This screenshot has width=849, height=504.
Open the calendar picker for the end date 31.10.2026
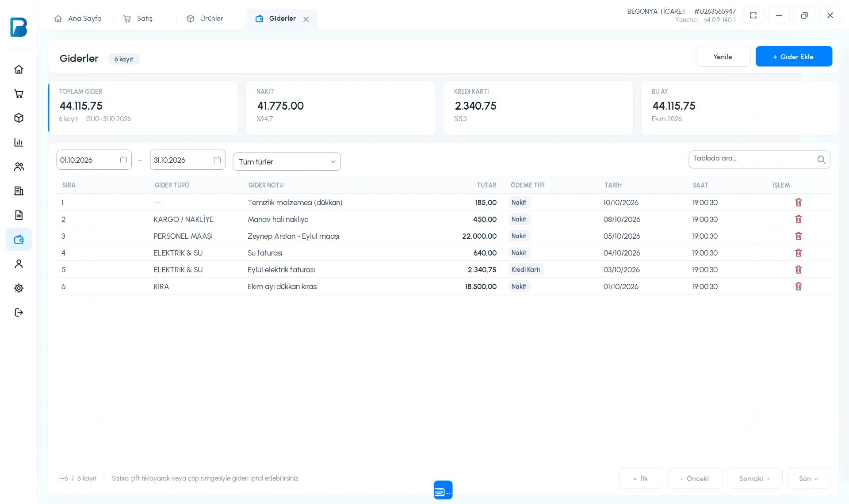[217, 160]
